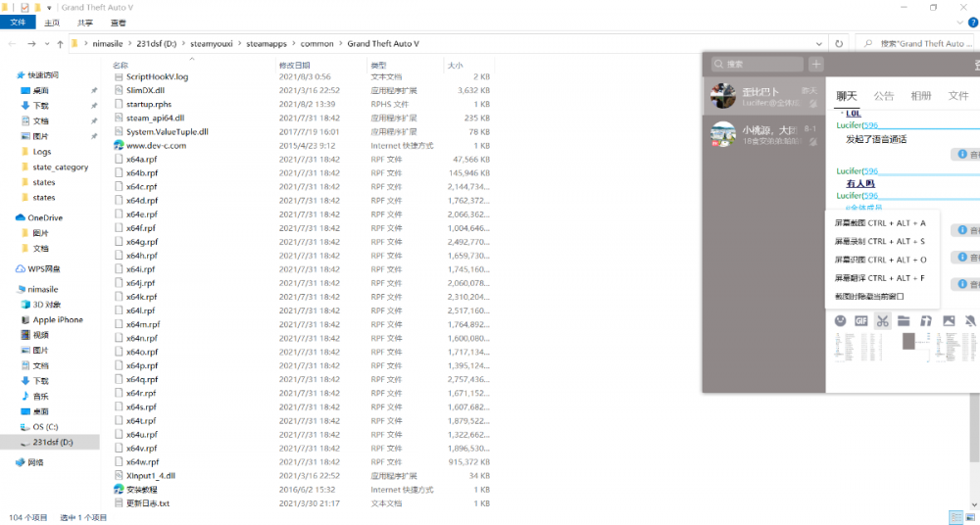This screenshot has width=980, height=525.
Task: Click the www.dev-c.com shortcut icon
Action: (119, 145)
